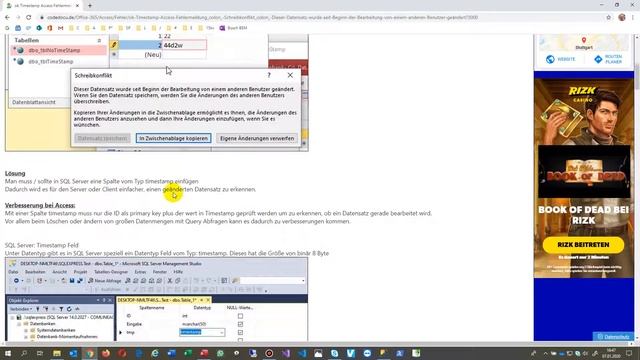
Task: Open the timestamp Datentyp dropdown
Action: pos(222,332)
